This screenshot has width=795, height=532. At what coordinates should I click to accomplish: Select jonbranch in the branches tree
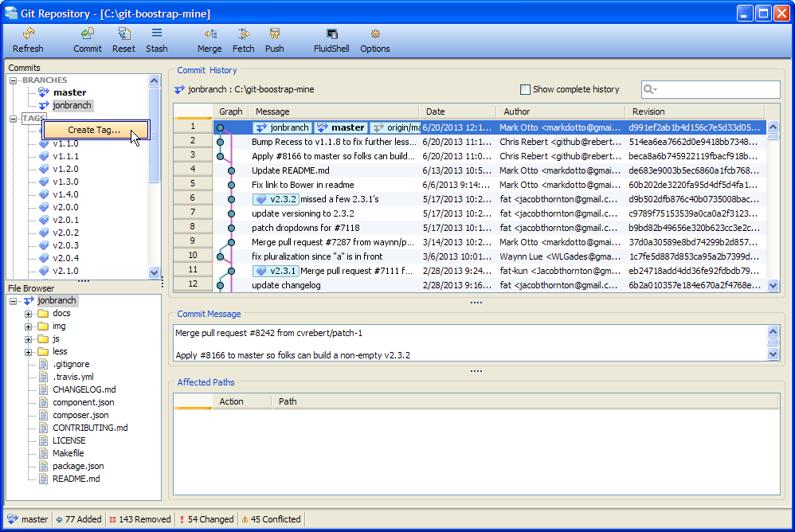[x=72, y=105]
